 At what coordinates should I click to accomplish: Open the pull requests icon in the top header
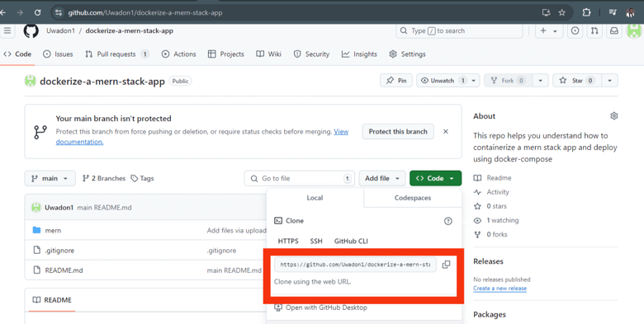pyautogui.click(x=594, y=31)
